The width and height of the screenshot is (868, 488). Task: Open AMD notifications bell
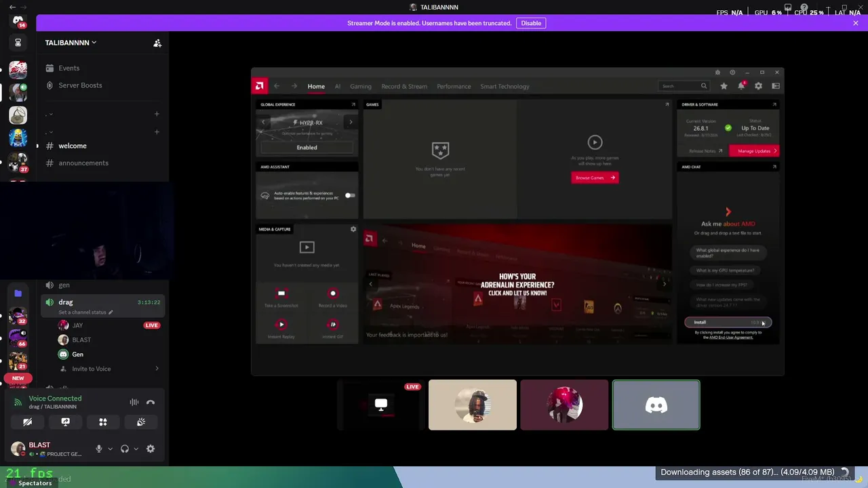click(x=741, y=86)
